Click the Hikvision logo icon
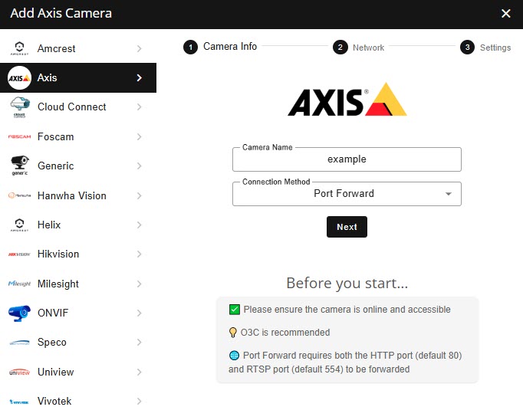The height and width of the screenshot is (420, 523). (x=19, y=254)
